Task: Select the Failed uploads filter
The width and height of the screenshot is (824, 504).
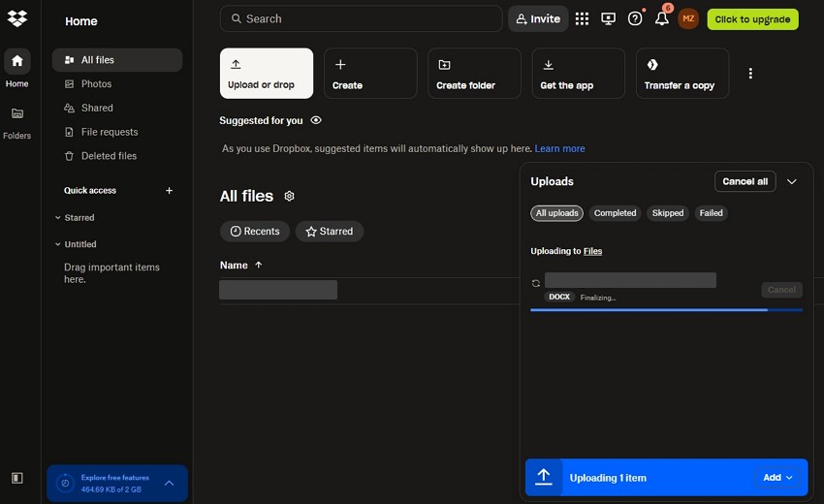Action: coord(711,213)
